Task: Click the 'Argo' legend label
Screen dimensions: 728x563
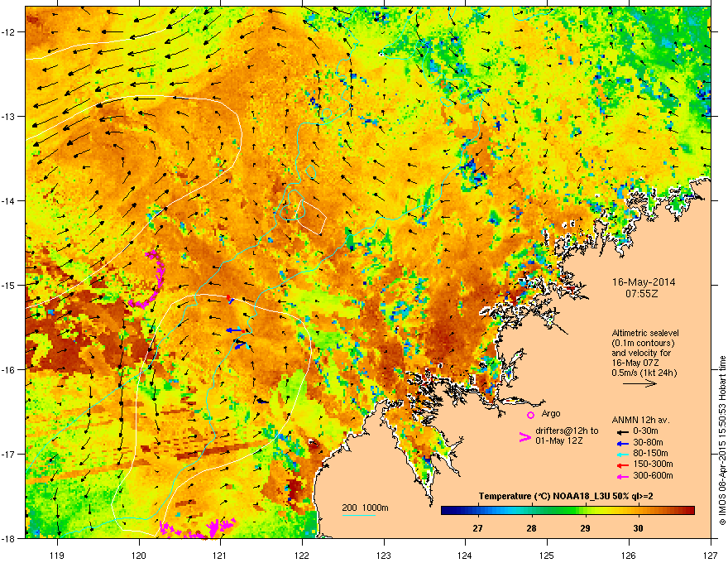Action: [x=551, y=413]
